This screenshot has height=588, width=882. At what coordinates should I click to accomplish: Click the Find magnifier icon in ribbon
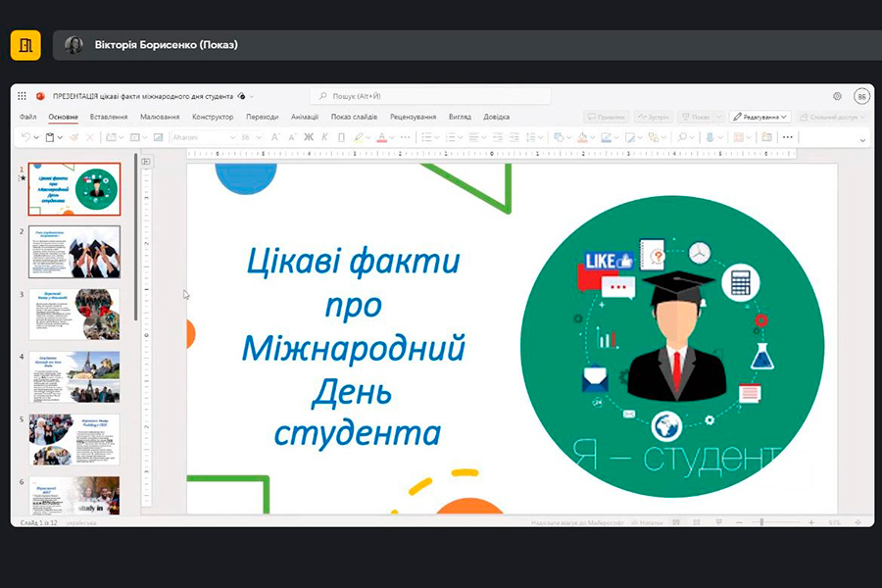coord(683,137)
